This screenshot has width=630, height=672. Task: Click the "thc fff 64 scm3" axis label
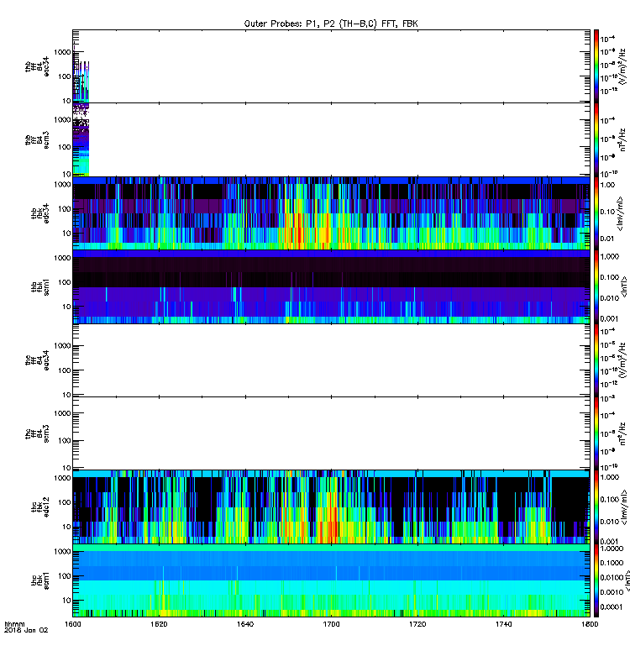coord(37,433)
